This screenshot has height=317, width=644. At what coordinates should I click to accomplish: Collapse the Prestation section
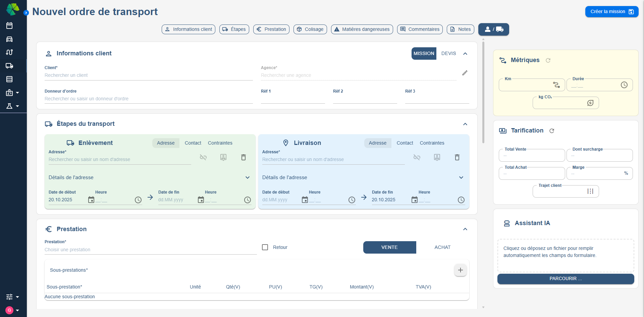click(465, 229)
